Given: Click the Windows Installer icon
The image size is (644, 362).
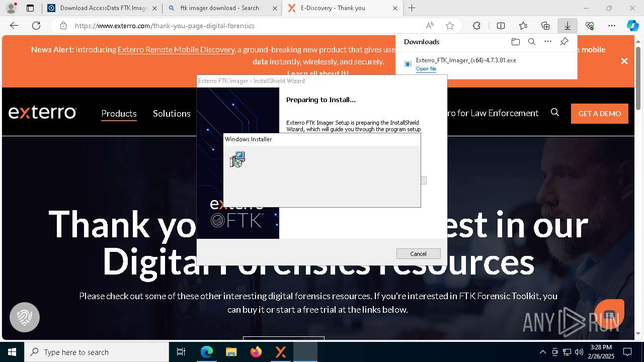Looking at the screenshot, I should point(237,159).
